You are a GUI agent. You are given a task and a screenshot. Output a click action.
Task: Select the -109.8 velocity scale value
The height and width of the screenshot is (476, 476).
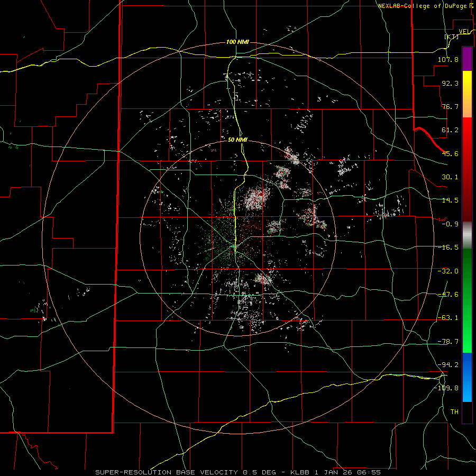coord(446,388)
